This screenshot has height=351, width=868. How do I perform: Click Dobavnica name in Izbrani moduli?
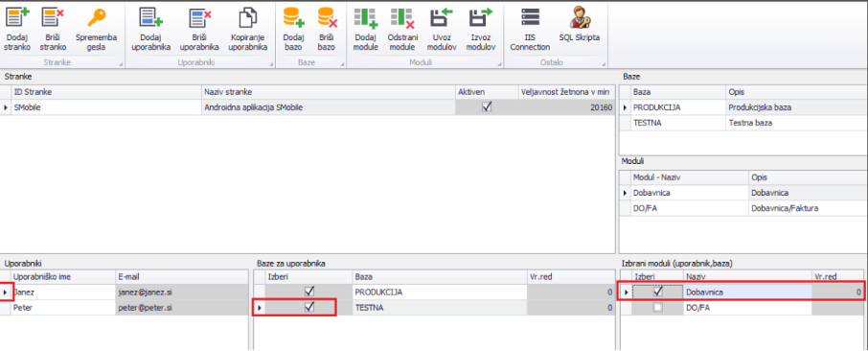pos(747,292)
